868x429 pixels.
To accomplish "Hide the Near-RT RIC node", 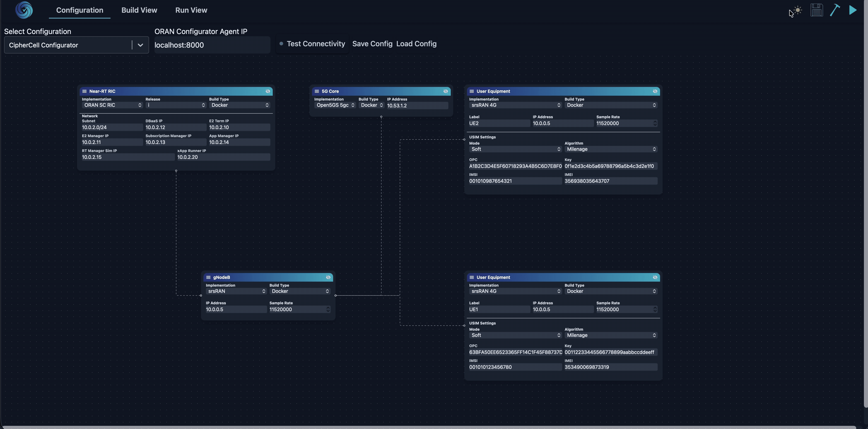I will 268,91.
